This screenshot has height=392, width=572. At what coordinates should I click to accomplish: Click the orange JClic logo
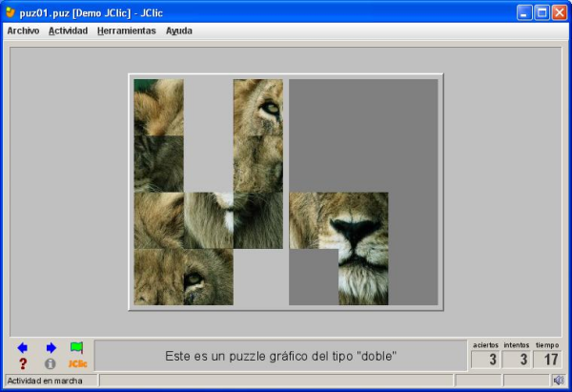click(77, 363)
